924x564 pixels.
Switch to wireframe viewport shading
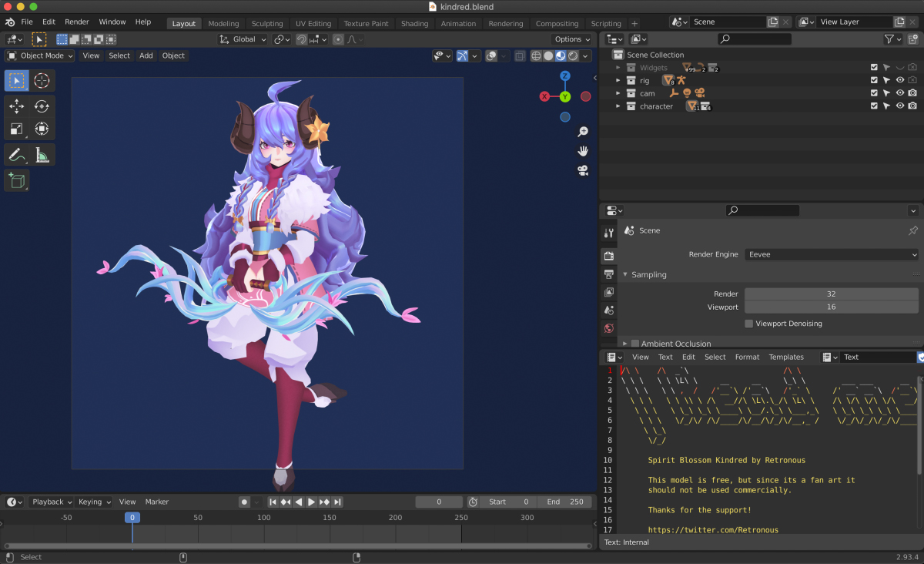coord(536,55)
